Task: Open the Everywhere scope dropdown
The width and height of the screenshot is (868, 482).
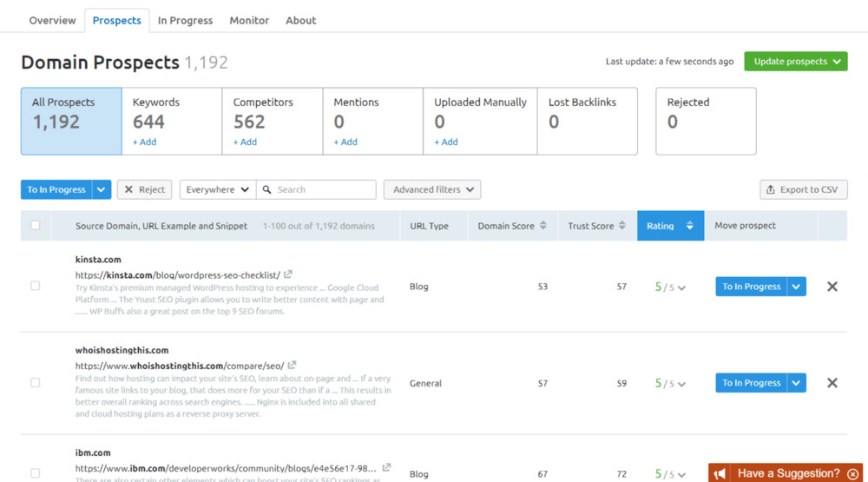Action: 218,189
